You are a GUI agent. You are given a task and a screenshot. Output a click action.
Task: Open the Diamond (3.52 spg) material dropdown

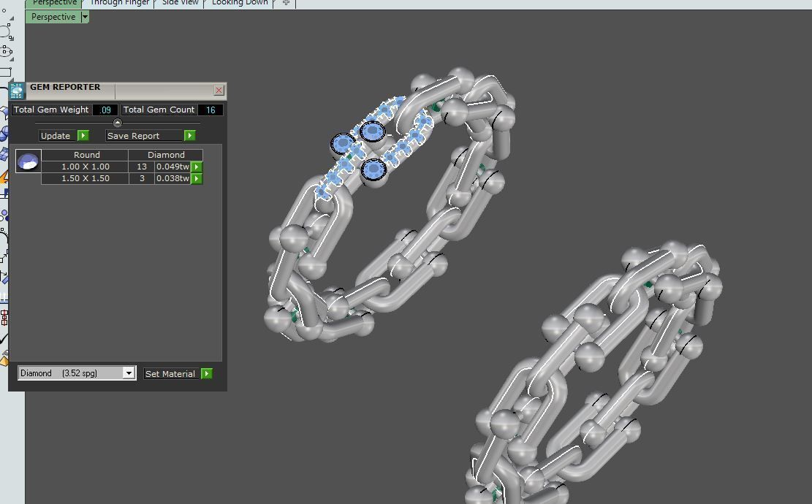pyautogui.click(x=129, y=373)
